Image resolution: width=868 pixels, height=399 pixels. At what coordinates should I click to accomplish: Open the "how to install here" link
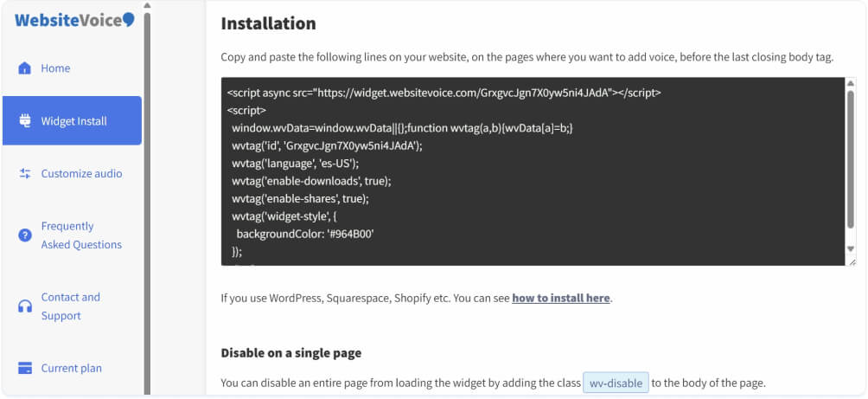(x=561, y=299)
